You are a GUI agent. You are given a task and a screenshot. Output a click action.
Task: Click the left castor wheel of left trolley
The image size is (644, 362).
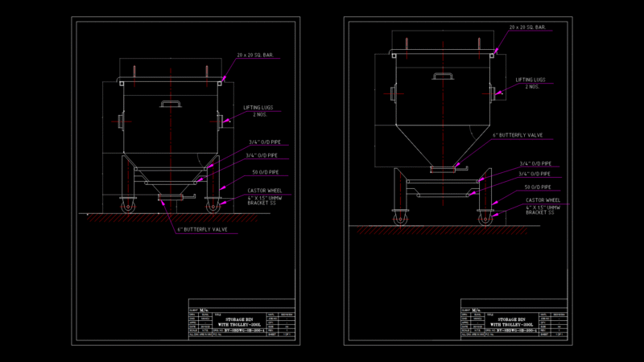coord(128,207)
